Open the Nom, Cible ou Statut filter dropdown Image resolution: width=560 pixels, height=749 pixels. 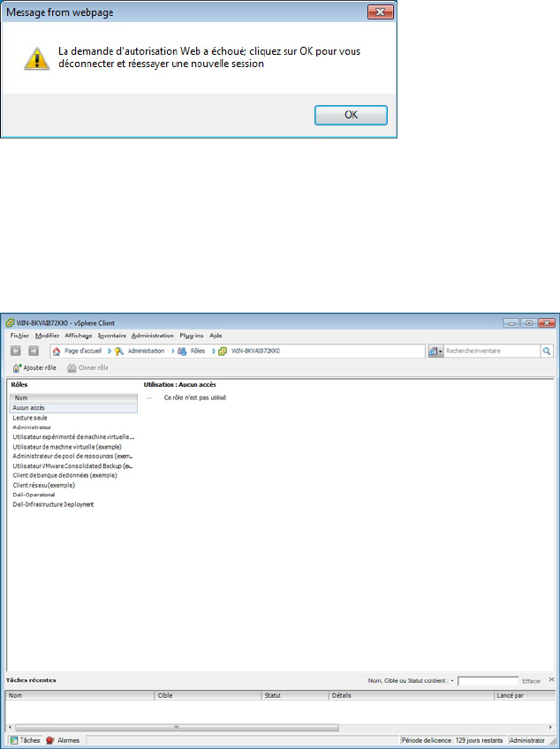pos(452,681)
